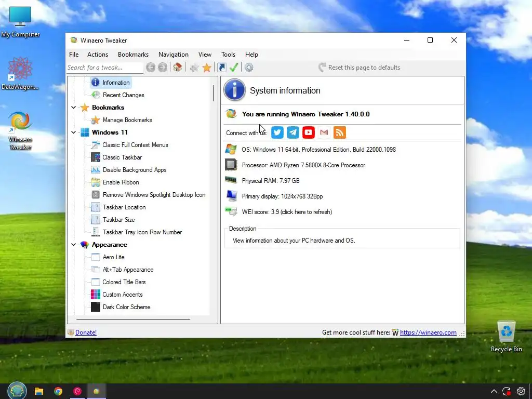Click the WEI score to refresh

click(287, 212)
